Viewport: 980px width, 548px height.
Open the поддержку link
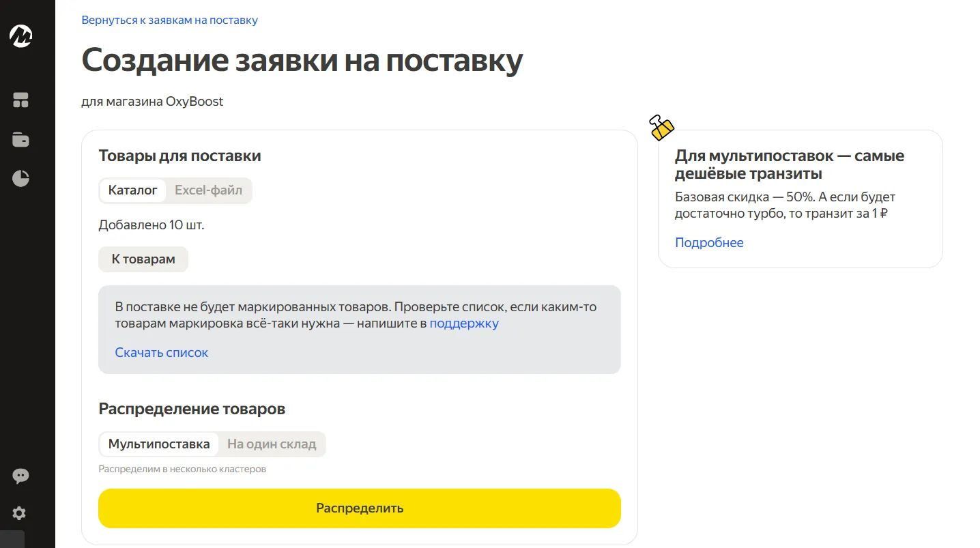(x=464, y=323)
